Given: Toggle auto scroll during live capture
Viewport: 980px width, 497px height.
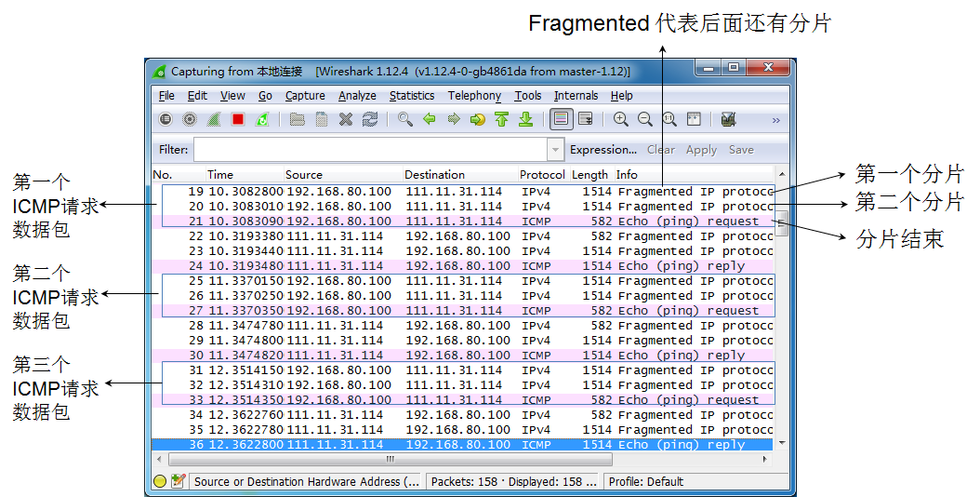Looking at the screenshot, I should tap(586, 119).
